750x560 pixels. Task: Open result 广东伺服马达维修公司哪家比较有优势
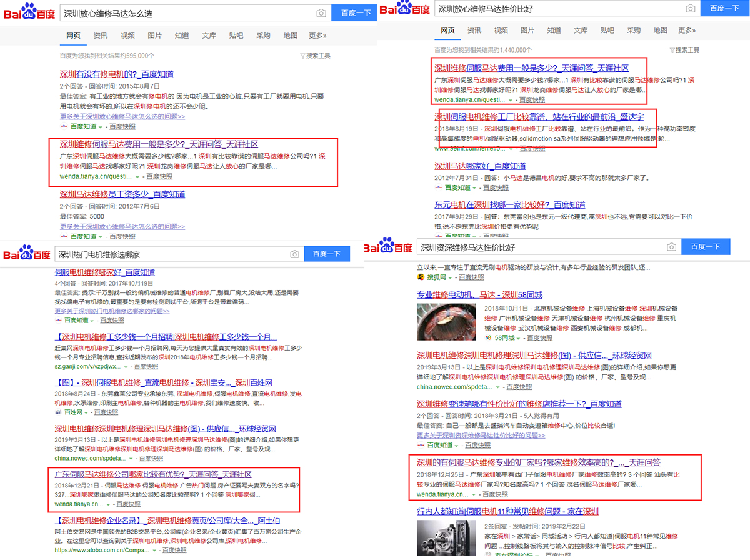[153, 474]
